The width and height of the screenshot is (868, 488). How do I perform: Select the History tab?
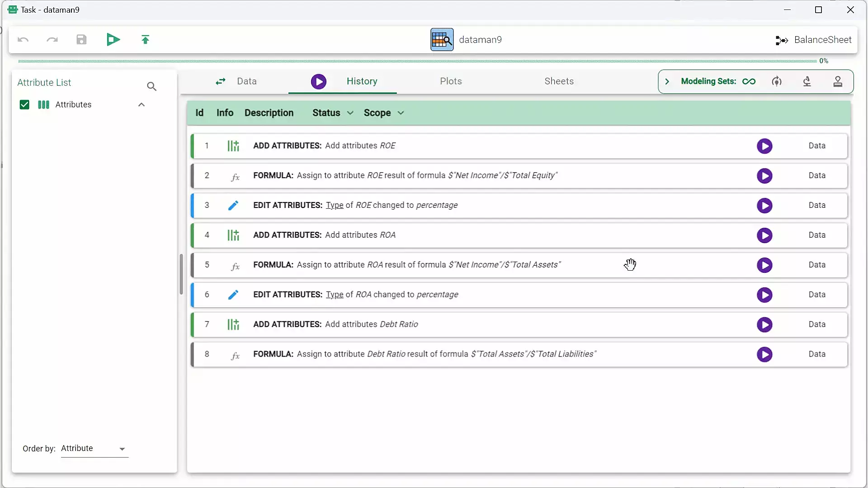(x=362, y=81)
